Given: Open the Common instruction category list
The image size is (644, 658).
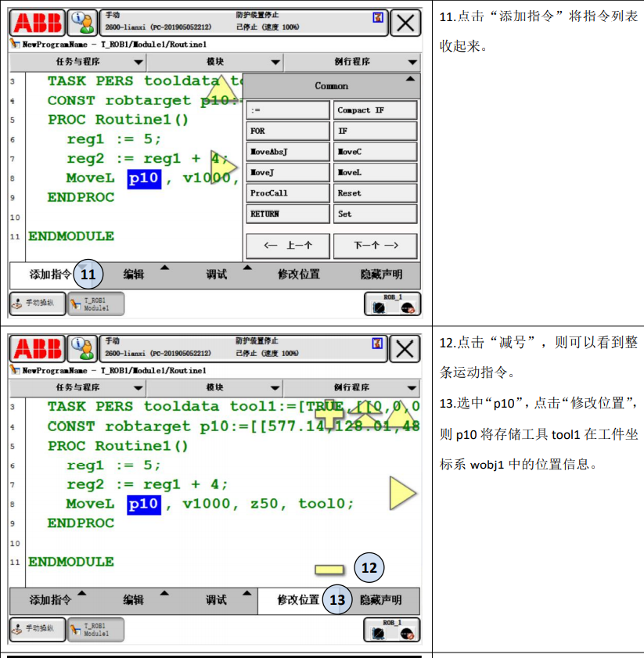Looking at the screenshot, I should 332,85.
